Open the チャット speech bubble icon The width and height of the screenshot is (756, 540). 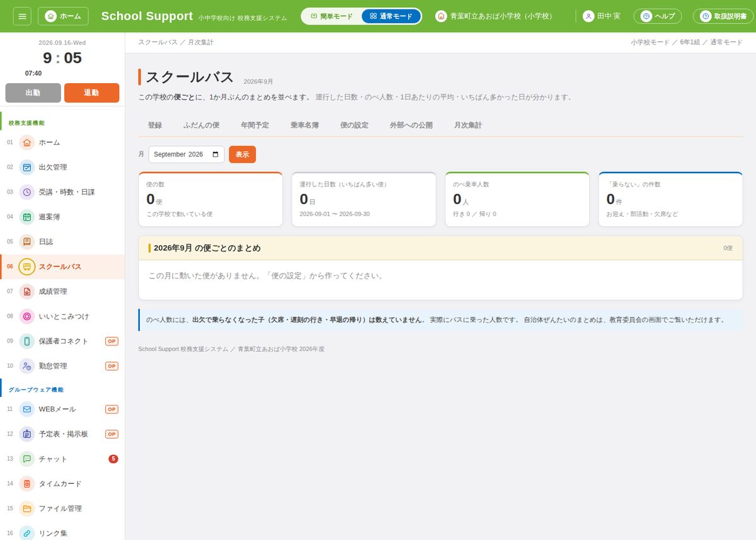click(x=27, y=459)
